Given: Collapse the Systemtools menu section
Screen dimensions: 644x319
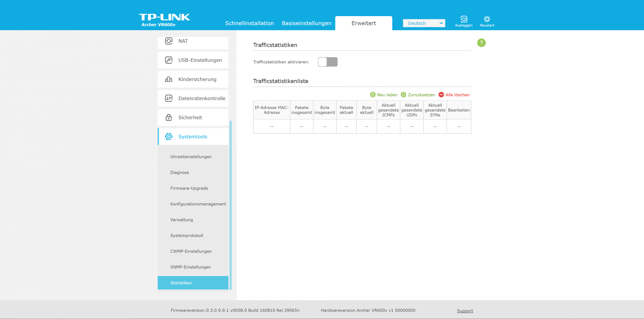Looking at the screenshot, I should pos(193,137).
